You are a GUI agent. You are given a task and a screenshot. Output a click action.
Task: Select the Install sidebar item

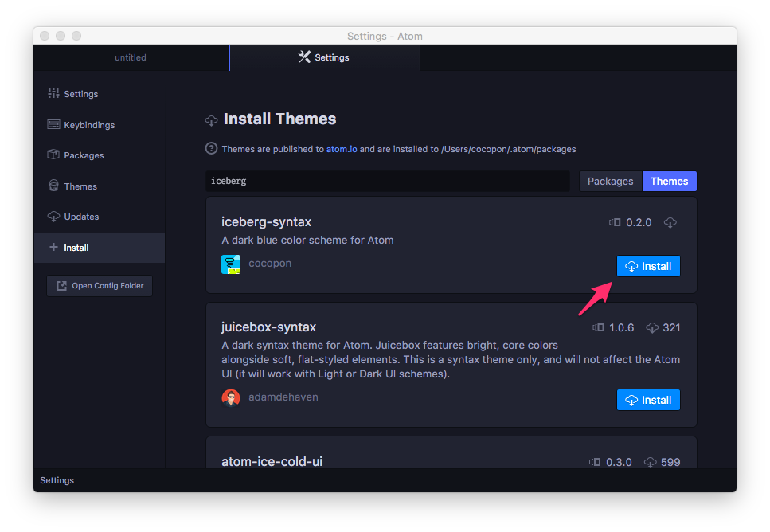pyautogui.click(x=100, y=248)
